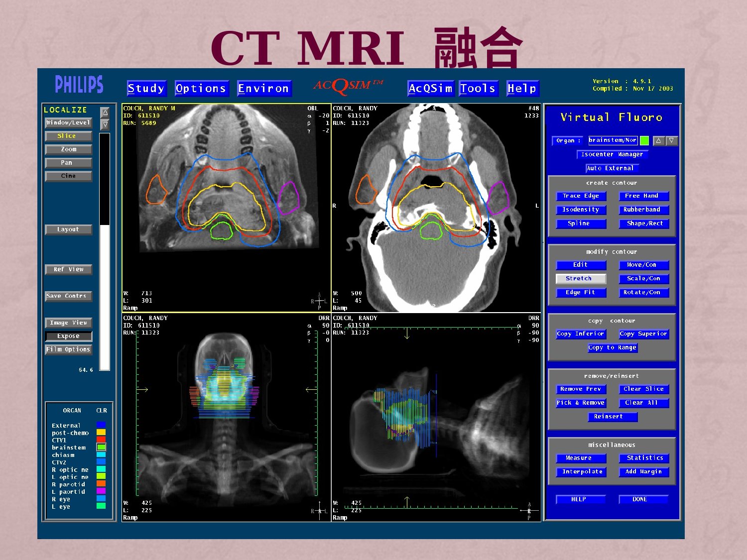
Task: Select L optic ne in the organ list
Action: point(70,477)
